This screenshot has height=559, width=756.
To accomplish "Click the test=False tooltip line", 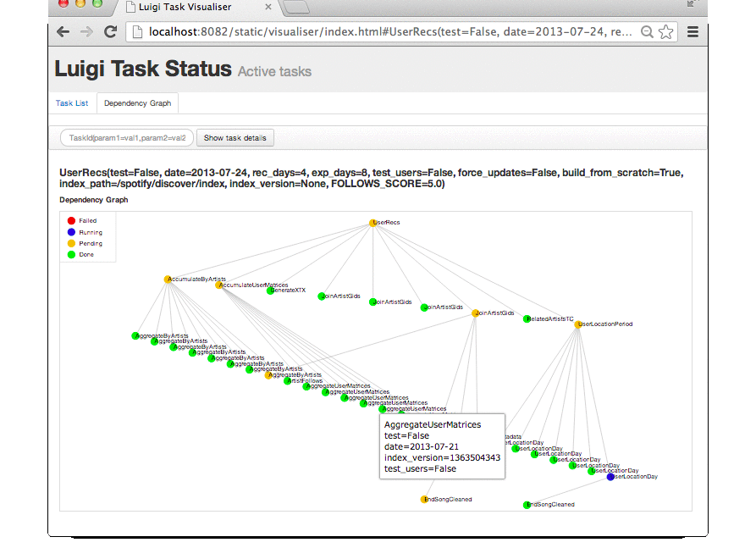I will coord(406,435).
